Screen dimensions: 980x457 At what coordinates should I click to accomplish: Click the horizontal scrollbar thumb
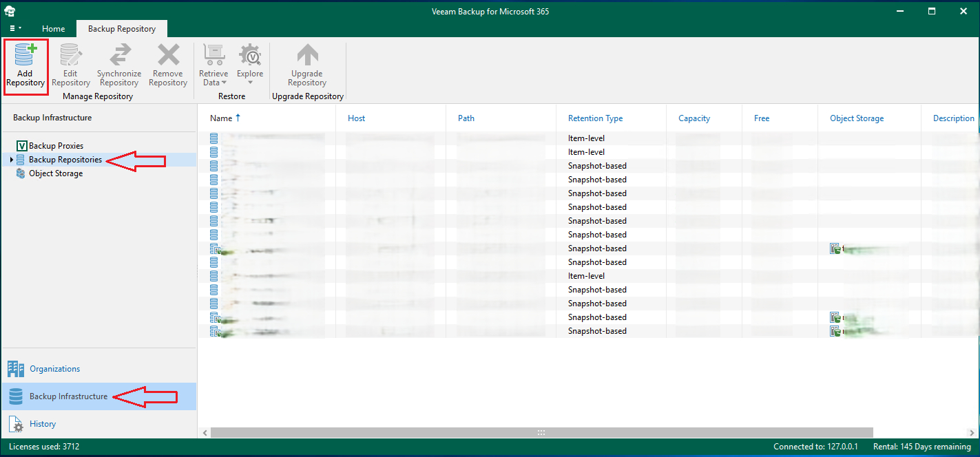[x=541, y=432]
